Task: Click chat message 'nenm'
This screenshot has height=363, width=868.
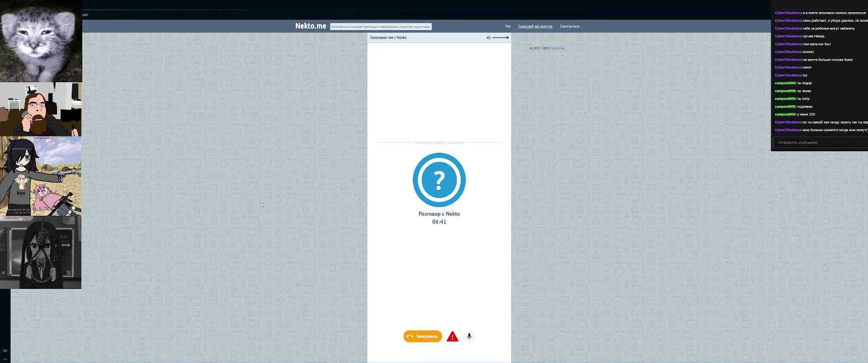Action: point(807,68)
